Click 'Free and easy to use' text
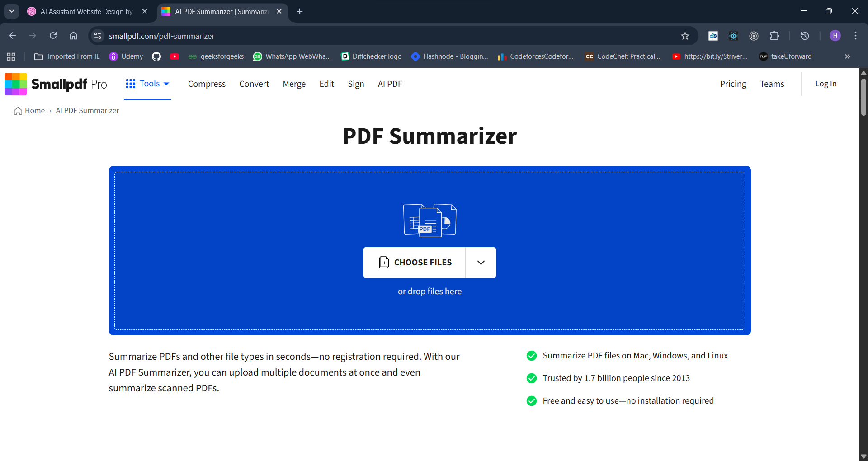This screenshot has height=461, width=868. point(628,401)
